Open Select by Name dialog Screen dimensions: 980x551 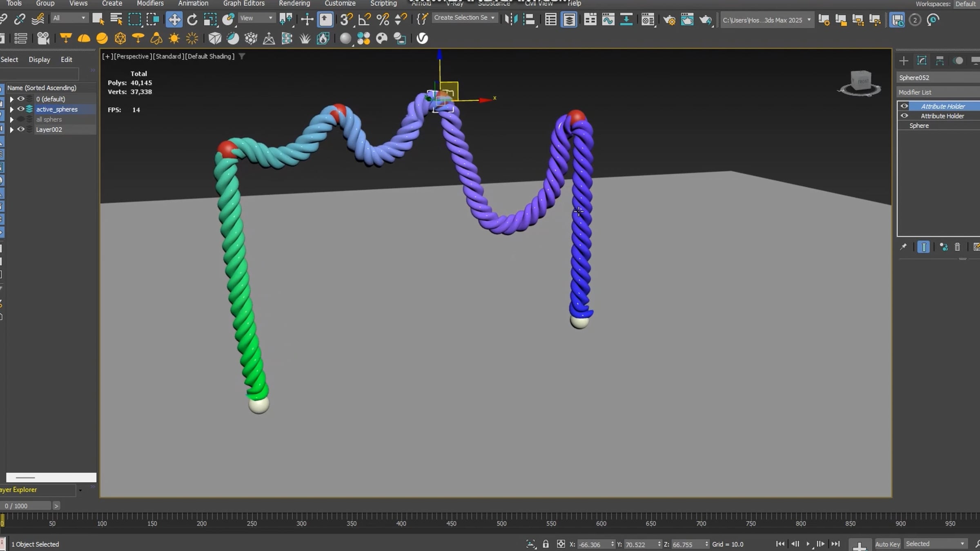116,19
